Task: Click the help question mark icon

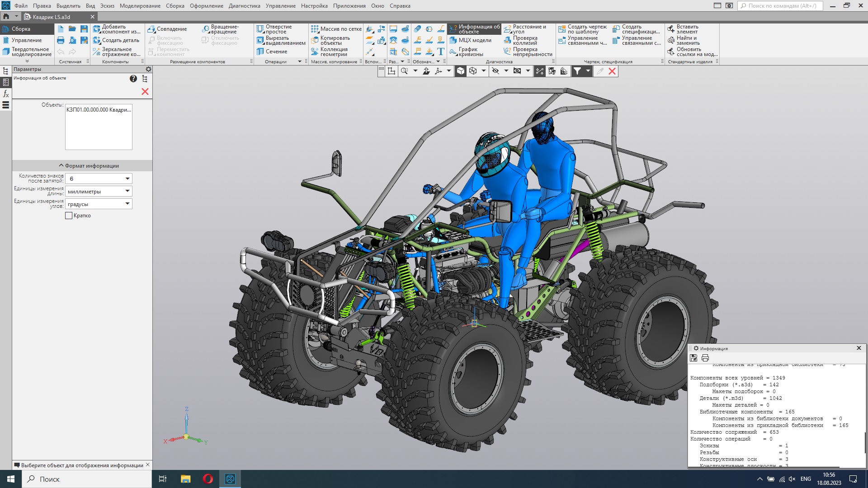Action: (133, 79)
